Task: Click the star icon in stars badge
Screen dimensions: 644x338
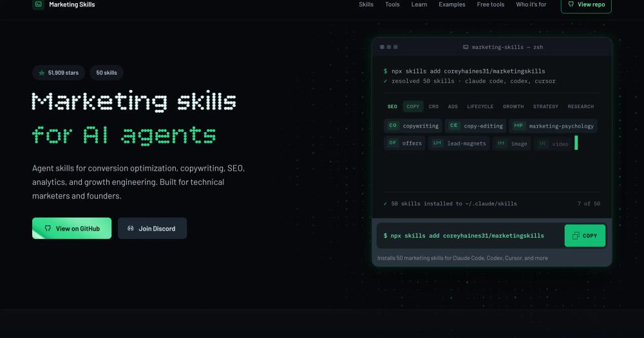Action: (x=41, y=73)
